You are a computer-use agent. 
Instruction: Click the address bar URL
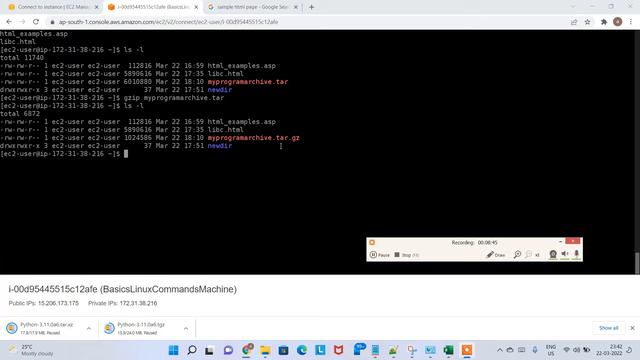click(x=169, y=22)
